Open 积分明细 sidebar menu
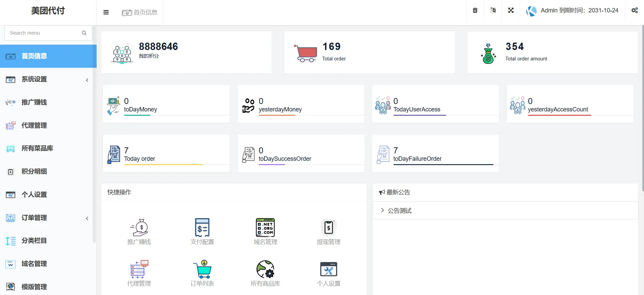Viewport: 644px width, 295px height. click(x=48, y=171)
